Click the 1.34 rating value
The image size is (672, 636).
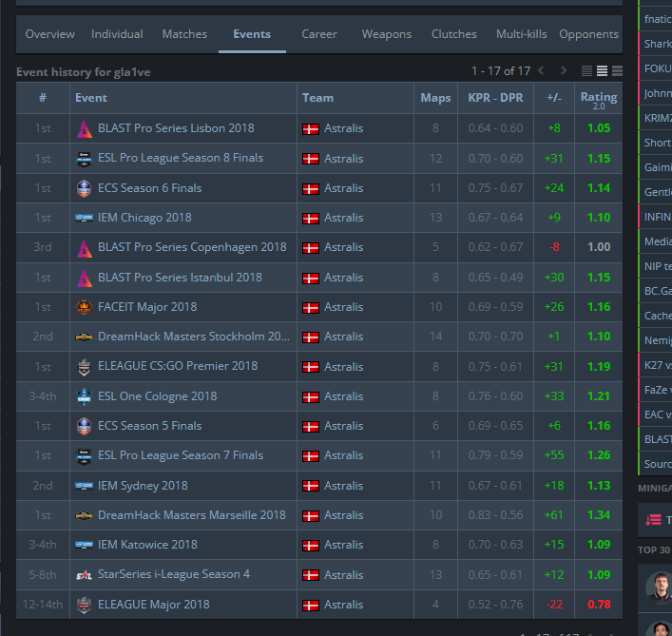point(599,515)
